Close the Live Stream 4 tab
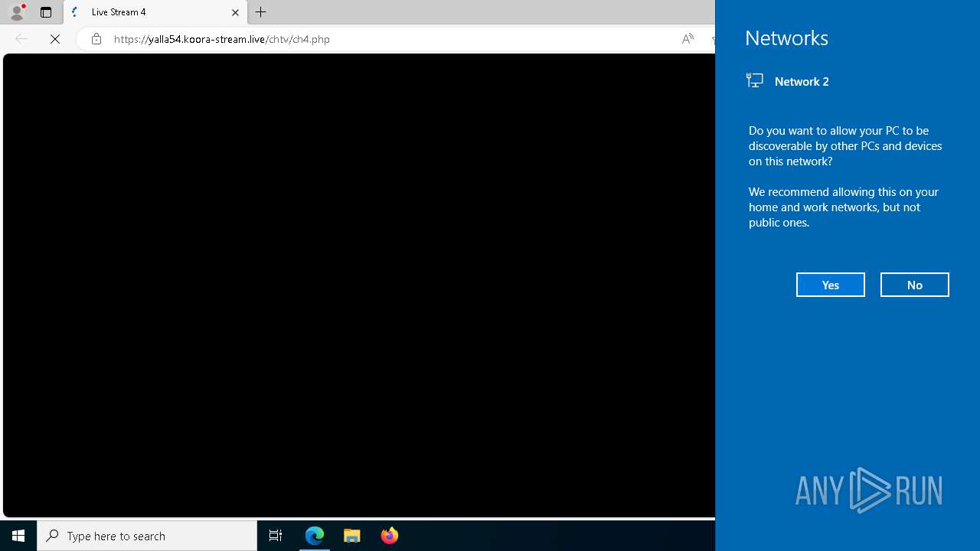980x551 pixels. click(x=235, y=12)
